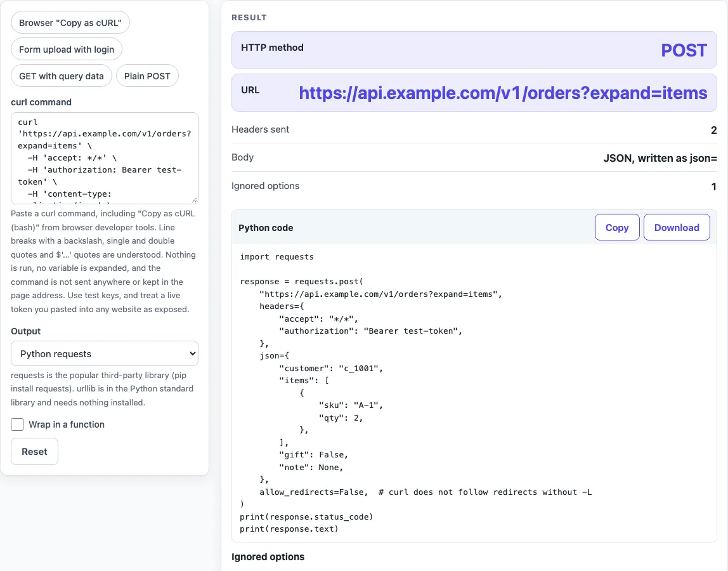Click inside the curl command text area

tap(105, 158)
